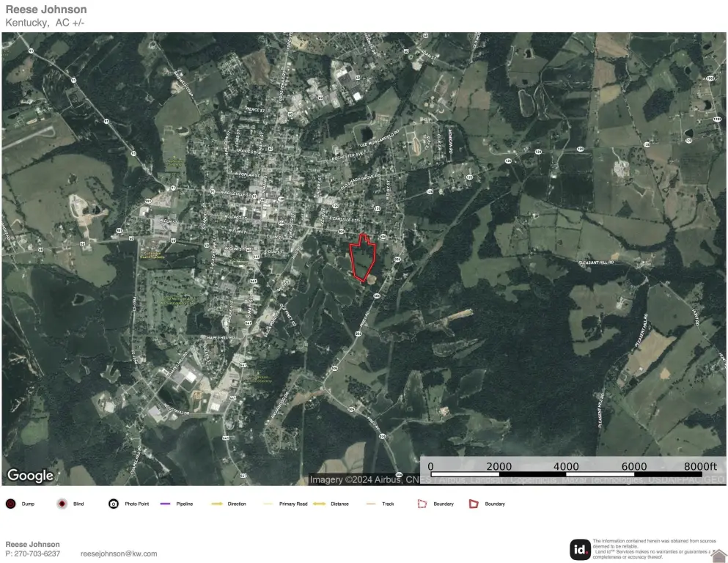728x563 pixels.
Task: Click the Direction arrow legend icon
Action: pyautogui.click(x=217, y=504)
